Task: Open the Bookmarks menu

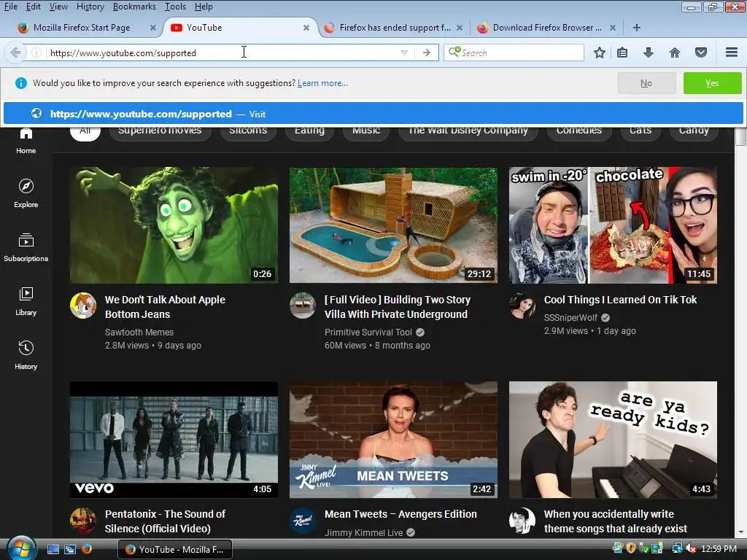Action: (134, 7)
